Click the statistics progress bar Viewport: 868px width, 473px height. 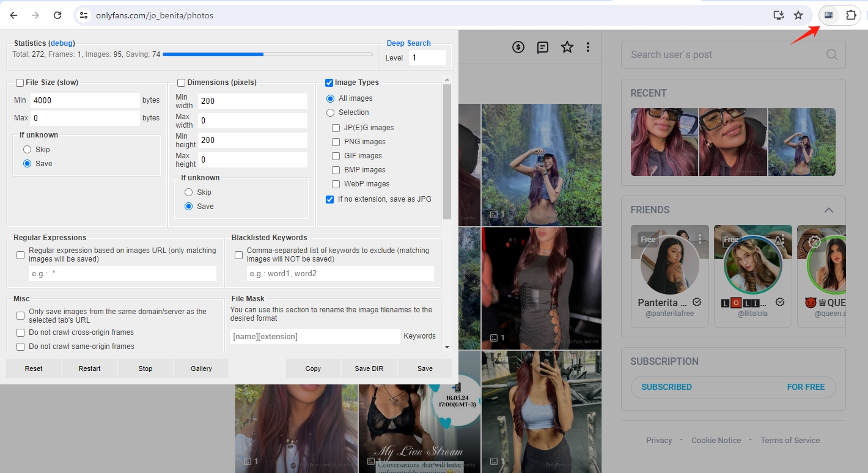[x=267, y=54]
